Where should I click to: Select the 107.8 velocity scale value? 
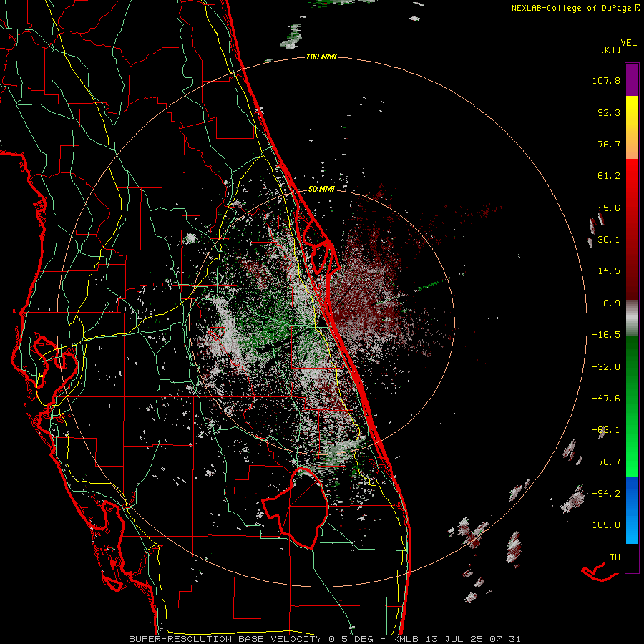point(606,80)
